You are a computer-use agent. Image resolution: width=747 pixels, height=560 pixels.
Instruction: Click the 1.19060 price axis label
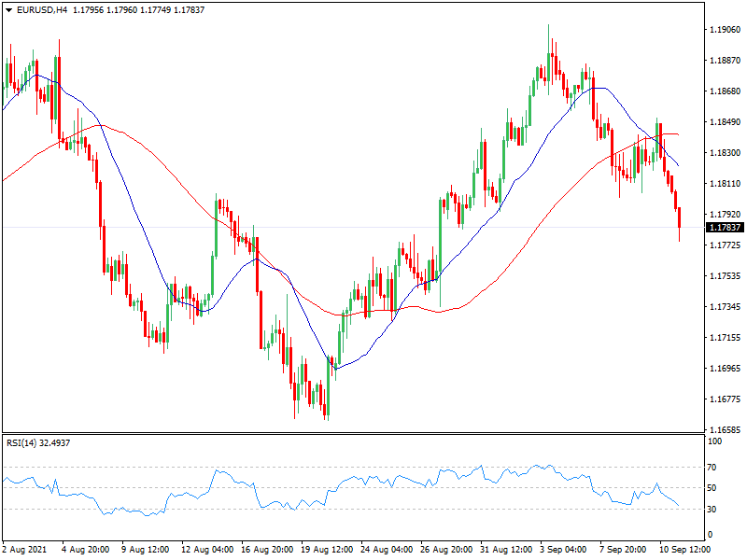coord(725,30)
